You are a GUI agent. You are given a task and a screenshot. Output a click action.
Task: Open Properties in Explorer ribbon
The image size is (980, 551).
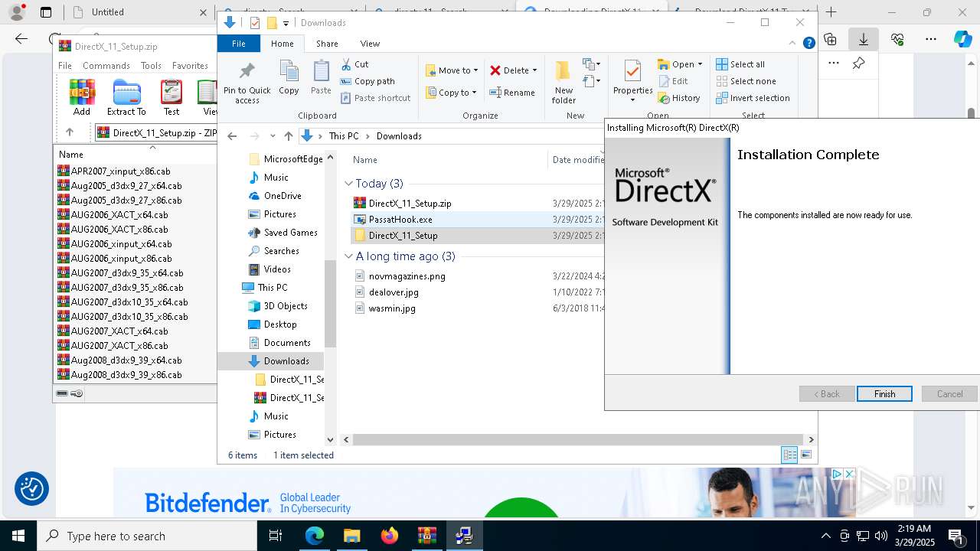pyautogui.click(x=632, y=81)
